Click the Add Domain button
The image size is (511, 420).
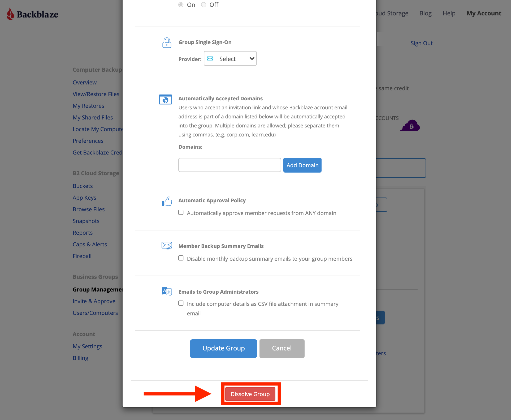[x=302, y=165]
